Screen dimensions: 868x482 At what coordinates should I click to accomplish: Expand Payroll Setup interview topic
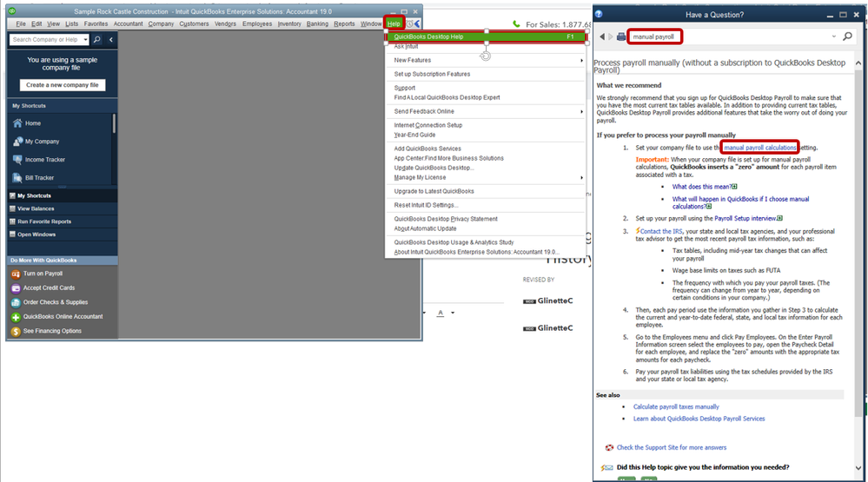coord(779,219)
